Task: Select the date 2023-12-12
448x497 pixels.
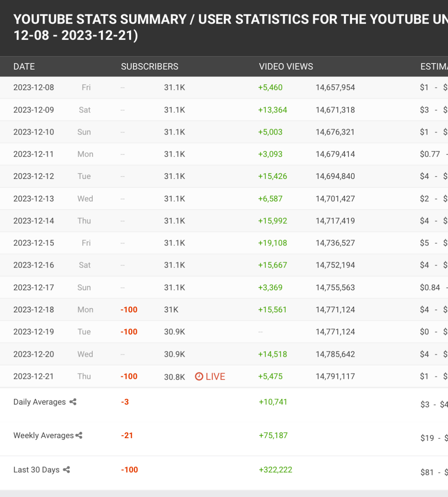Action: point(34,176)
